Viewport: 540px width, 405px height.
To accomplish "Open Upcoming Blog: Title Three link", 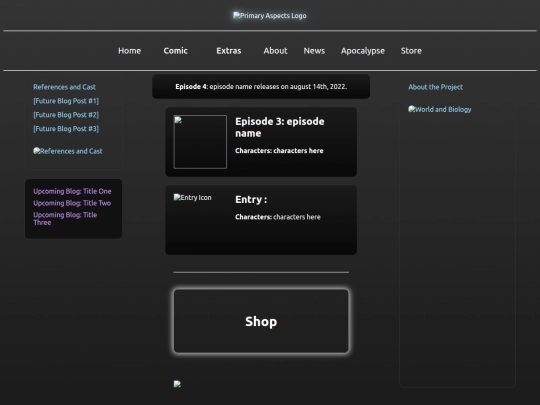I will point(65,219).
